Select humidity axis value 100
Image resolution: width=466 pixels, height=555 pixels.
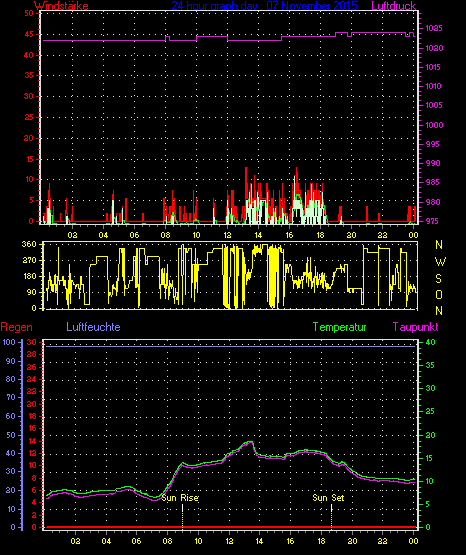point(9,342)
